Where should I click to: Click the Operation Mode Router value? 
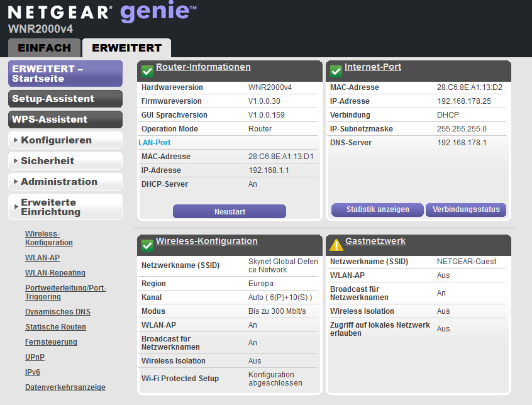pos(260,129)
